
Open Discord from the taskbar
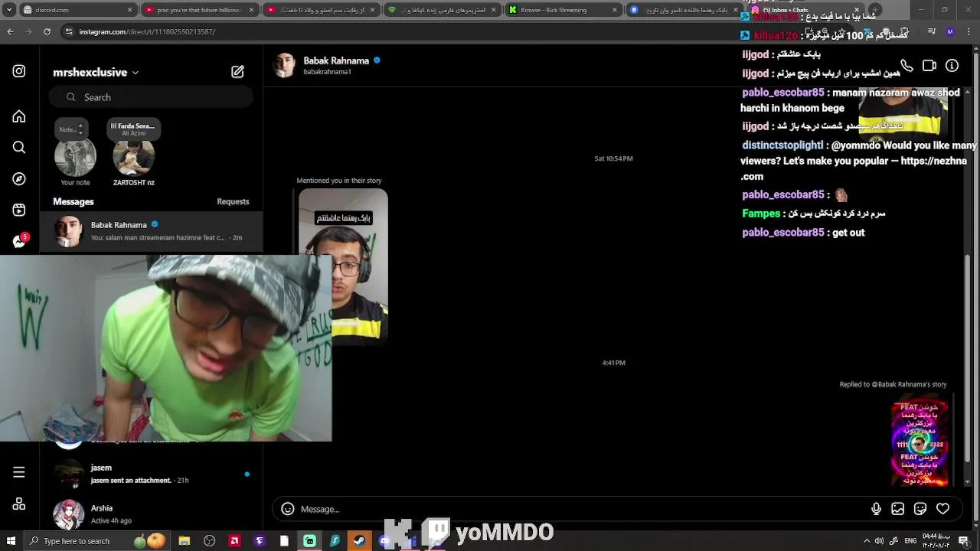(385, 541)
